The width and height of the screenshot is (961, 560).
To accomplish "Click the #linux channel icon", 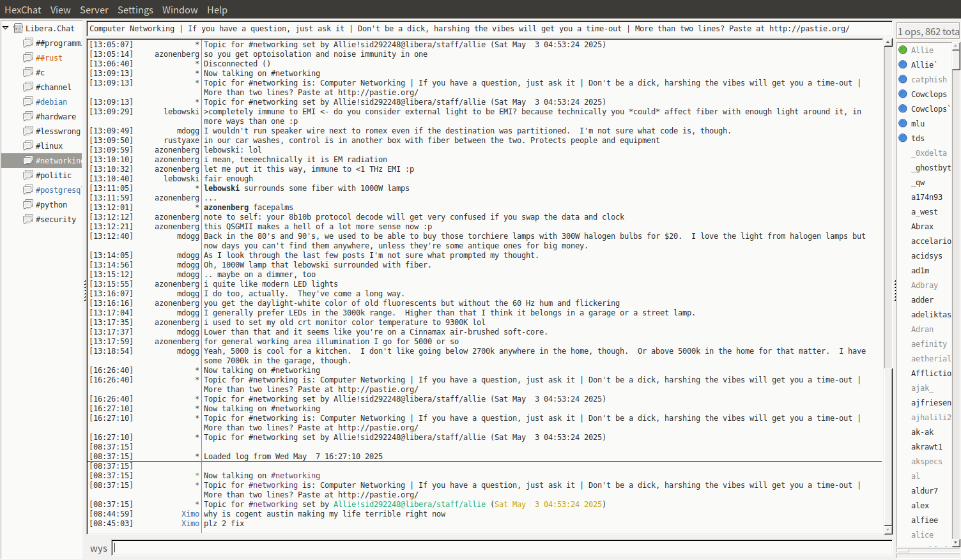I will pyautogui.click(x=28, y=146).
